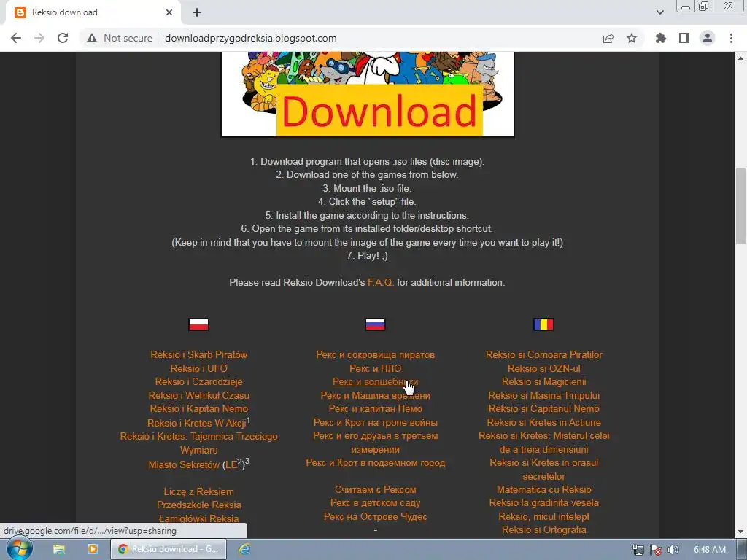
Task: Open Łamigłówki Reksia link
Action: coord(198,518)
